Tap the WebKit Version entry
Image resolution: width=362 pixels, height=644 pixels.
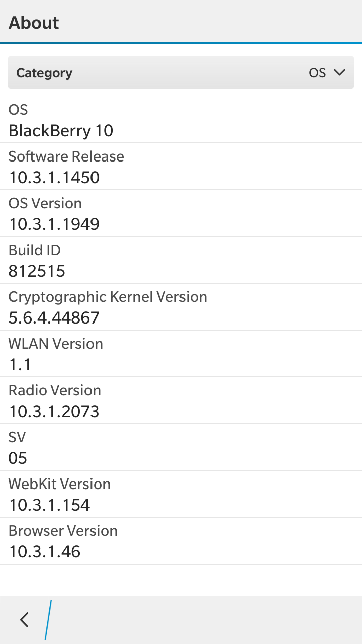coord(181,494)
